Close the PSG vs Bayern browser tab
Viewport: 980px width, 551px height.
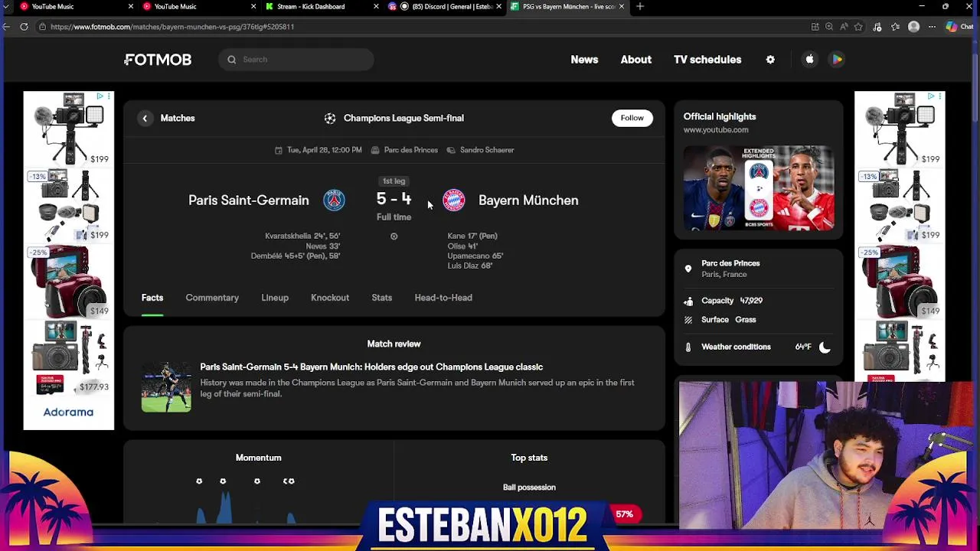tap(621, 7)
